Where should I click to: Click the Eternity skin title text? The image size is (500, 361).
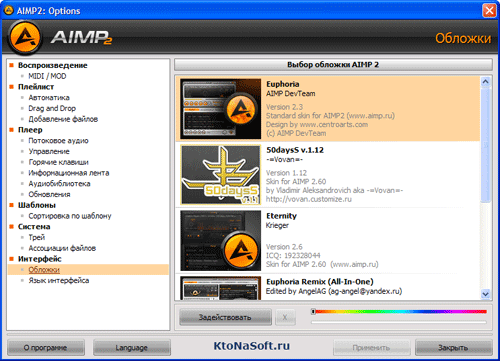pos(281,216)
